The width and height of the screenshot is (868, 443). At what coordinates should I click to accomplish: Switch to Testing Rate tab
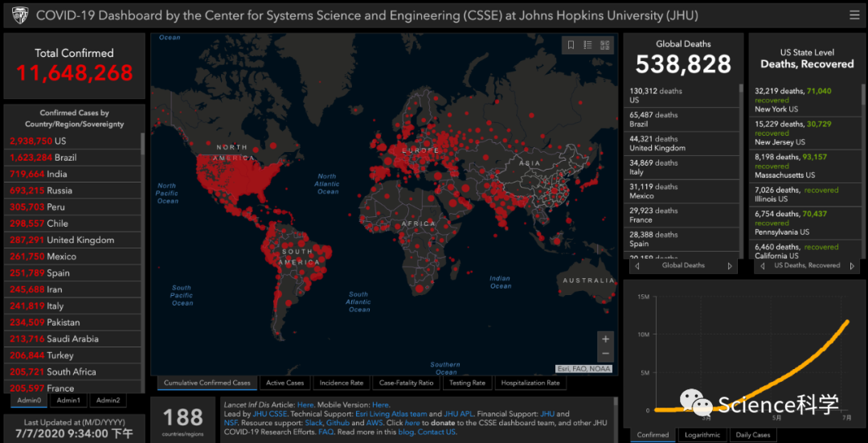[x=467, y=383]
